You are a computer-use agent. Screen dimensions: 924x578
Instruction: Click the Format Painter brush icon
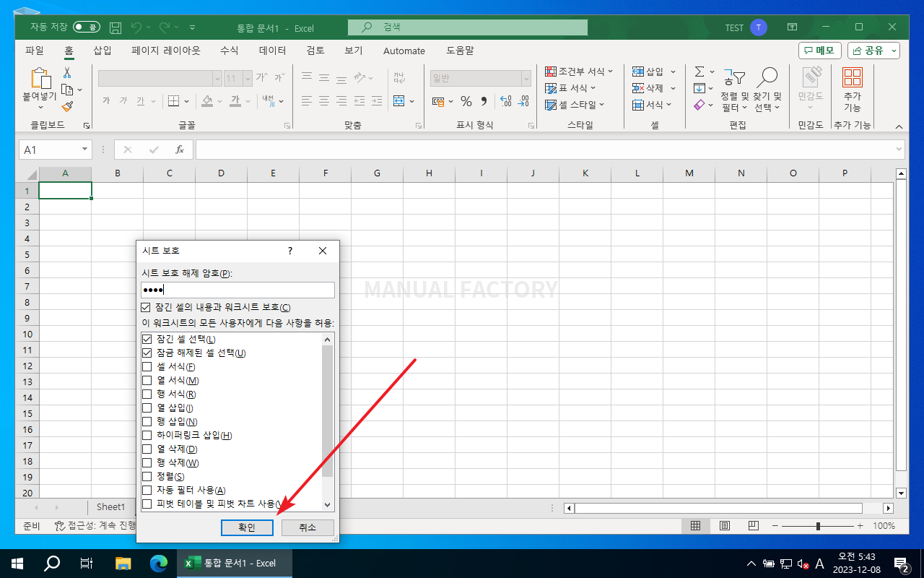tap(67, 106)
